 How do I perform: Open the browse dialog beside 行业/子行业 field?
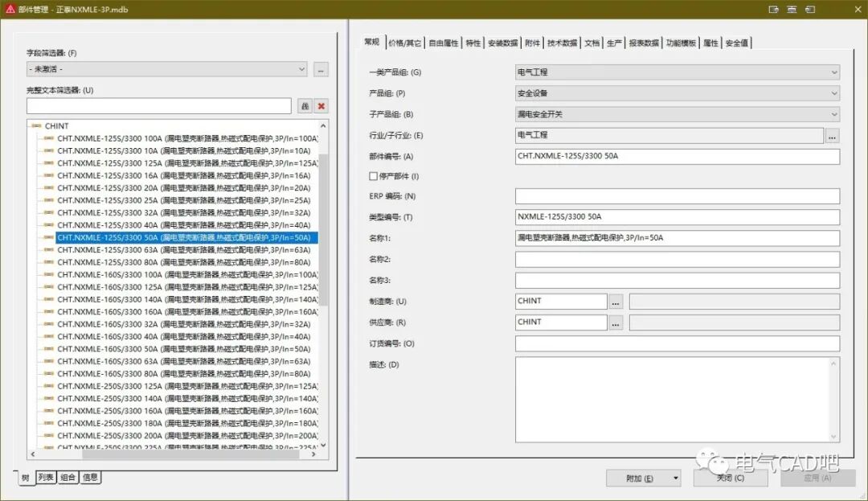tap(832, 135)
